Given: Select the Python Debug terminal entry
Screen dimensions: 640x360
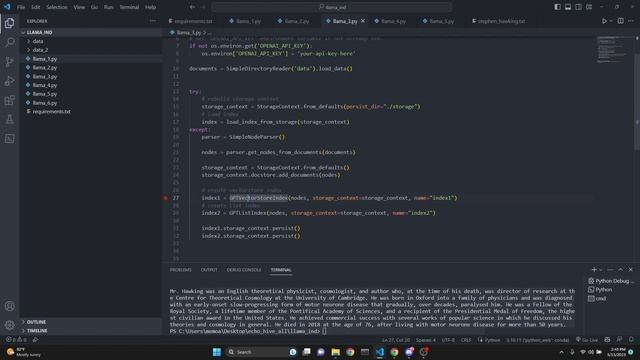Looking at the screenshot, I should click(x=611, y=281).
